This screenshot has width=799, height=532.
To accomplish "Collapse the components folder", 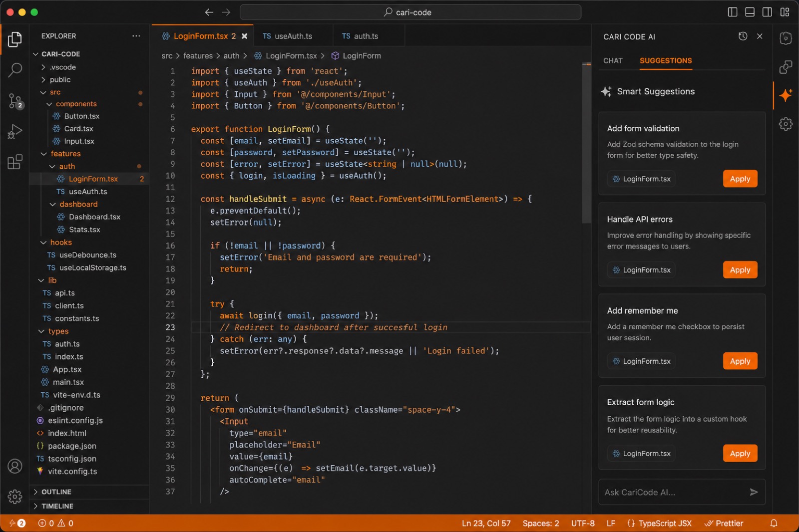I will click(x=89, y=104).
